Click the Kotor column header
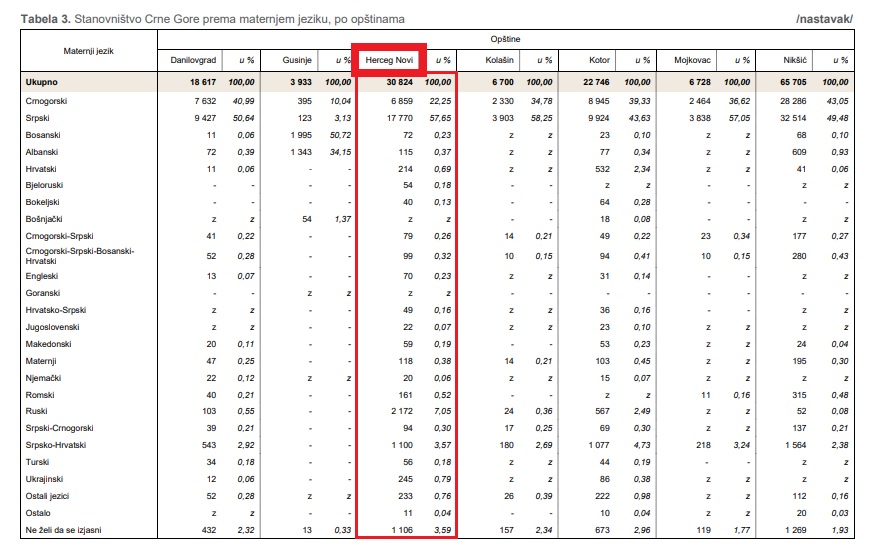 (599, 61)
